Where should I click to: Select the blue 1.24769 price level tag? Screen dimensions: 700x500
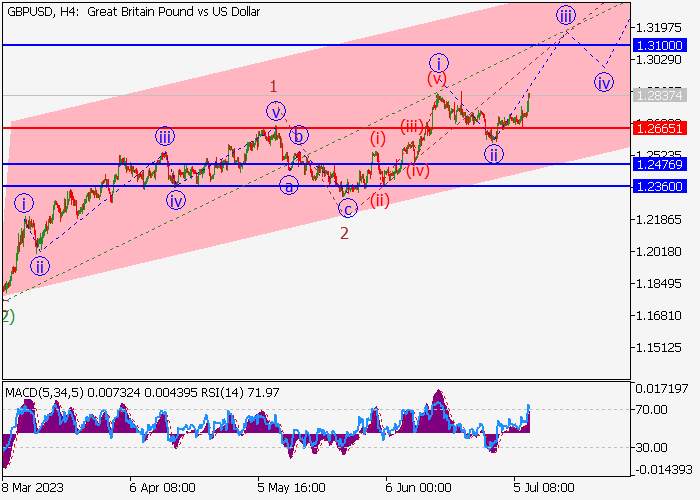(660, 164)
